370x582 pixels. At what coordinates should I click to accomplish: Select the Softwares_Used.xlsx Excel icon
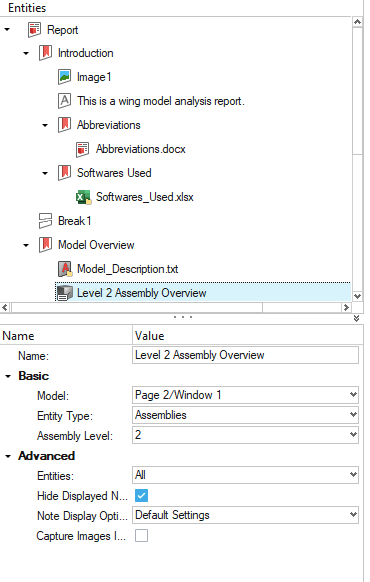click(x=83, y=197)
